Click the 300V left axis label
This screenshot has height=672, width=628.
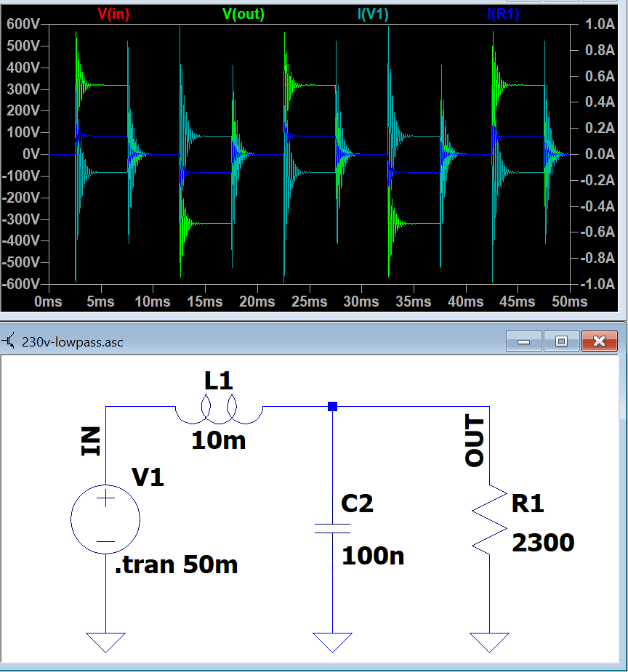pos(23,89)
